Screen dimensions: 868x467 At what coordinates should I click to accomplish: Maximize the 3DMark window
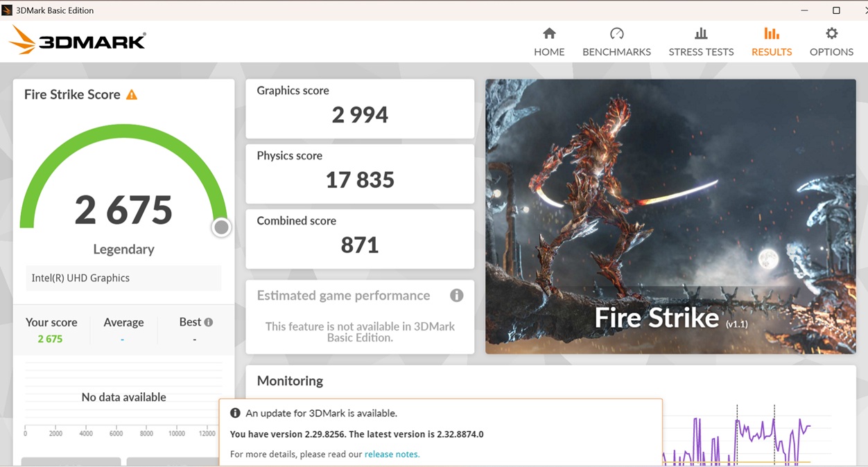coord(836,10)
